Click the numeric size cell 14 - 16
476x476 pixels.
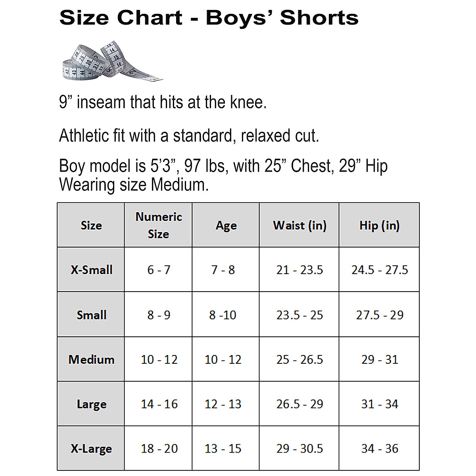click(159, 404)
